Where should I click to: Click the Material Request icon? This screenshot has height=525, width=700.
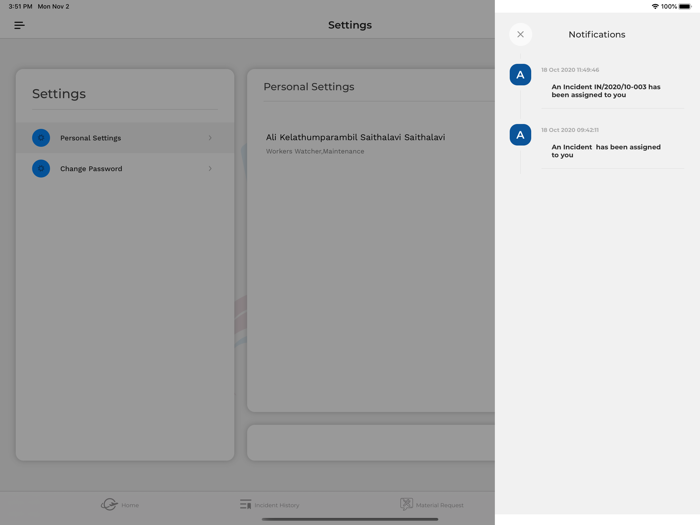point(406,505)
